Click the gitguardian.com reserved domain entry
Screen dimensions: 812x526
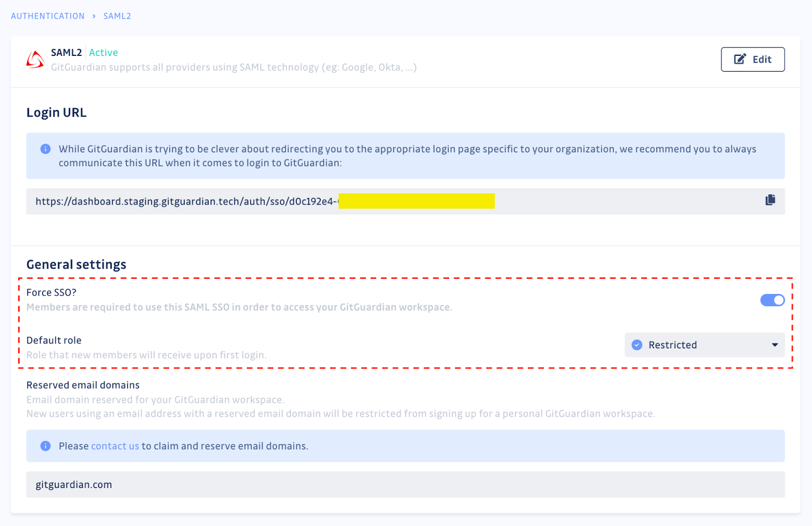73,484
